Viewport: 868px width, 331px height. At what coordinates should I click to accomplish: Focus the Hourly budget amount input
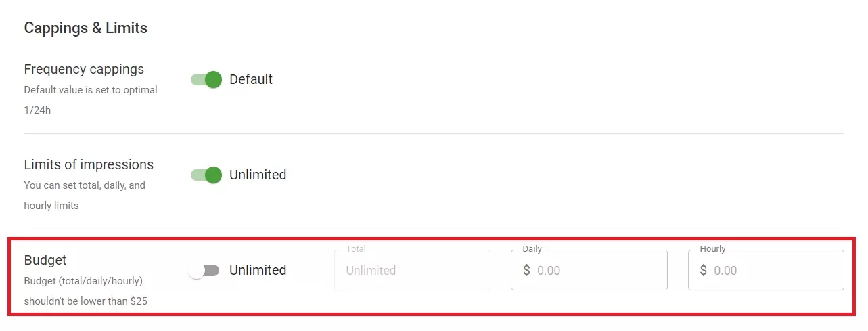(x=773, y=271)
